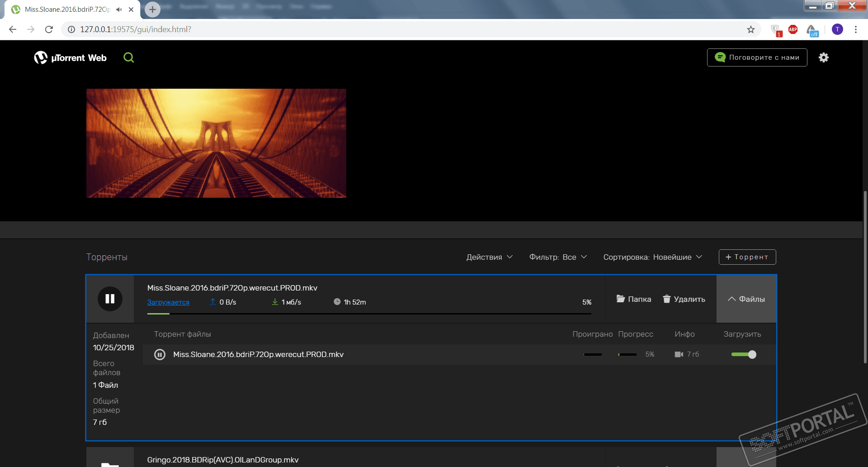This screenshot has height=467, width=868.
Task: Pause the Miss.Sloane torrent download
Action: [110, 299]
